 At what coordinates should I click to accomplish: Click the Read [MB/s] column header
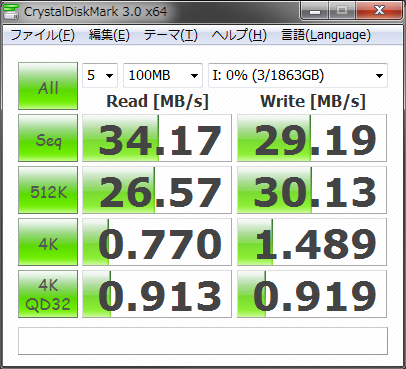point(157,101)
